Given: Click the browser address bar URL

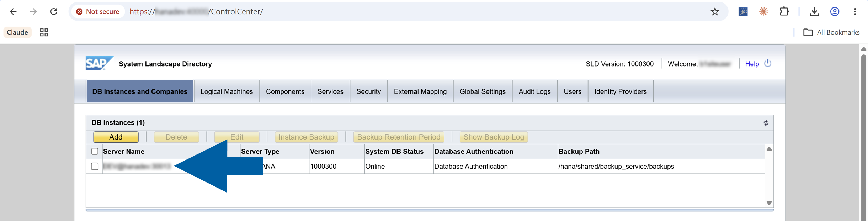Looking at the screenshot, I should pyautogui.click(x=196, y=12).
